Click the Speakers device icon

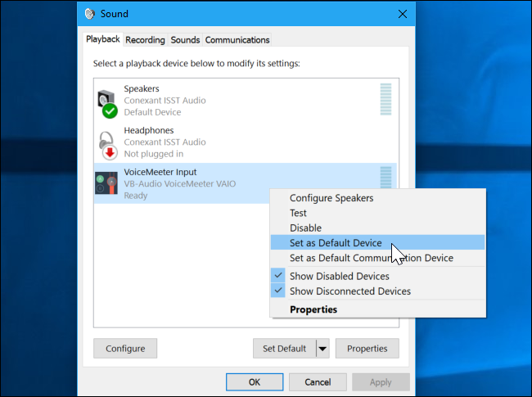[x=107, y=103]
